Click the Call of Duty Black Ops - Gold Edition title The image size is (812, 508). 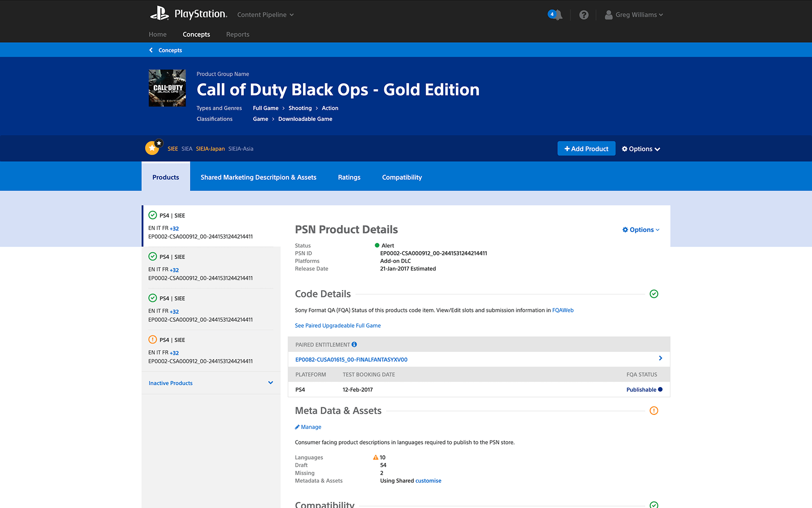click(338, 89)
